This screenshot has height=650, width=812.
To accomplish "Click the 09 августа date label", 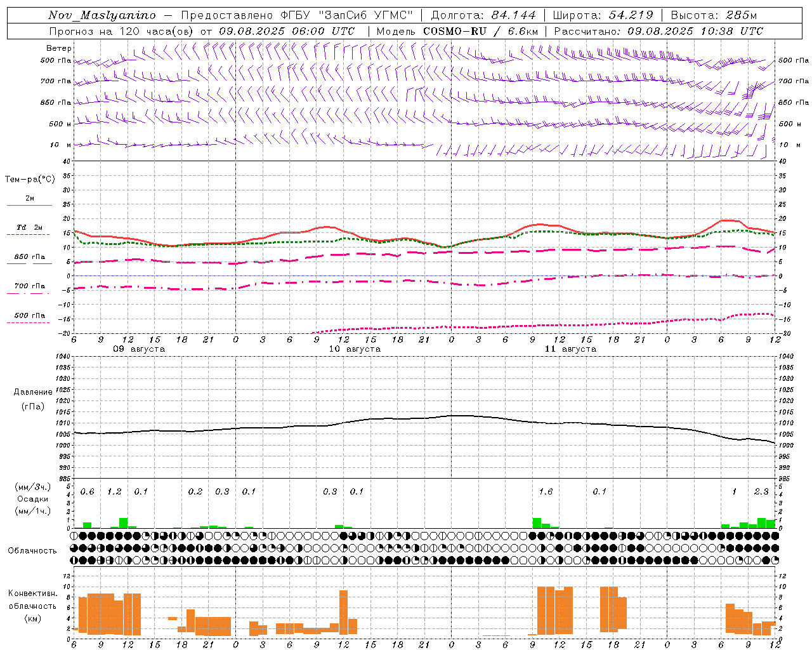I will coord(139,349).
